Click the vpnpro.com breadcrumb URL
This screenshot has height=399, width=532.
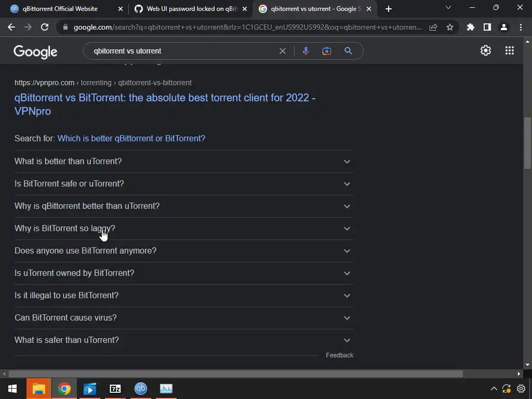(103, 83)
